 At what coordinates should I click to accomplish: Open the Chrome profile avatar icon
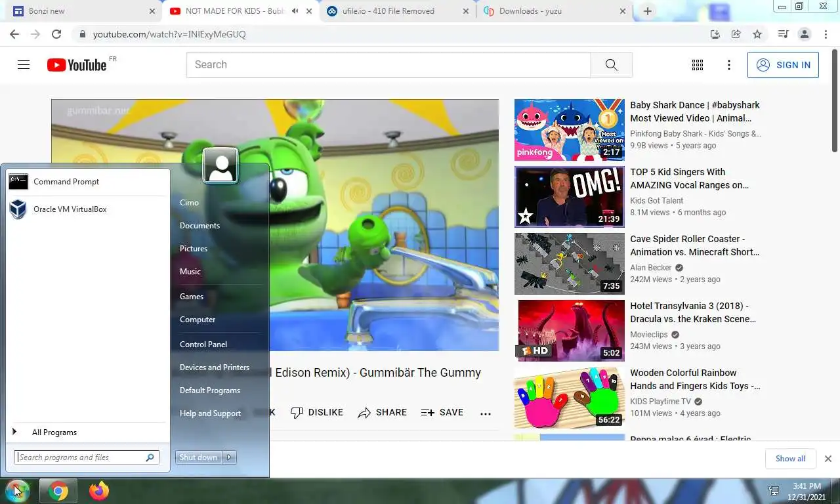tap(804, 34)
